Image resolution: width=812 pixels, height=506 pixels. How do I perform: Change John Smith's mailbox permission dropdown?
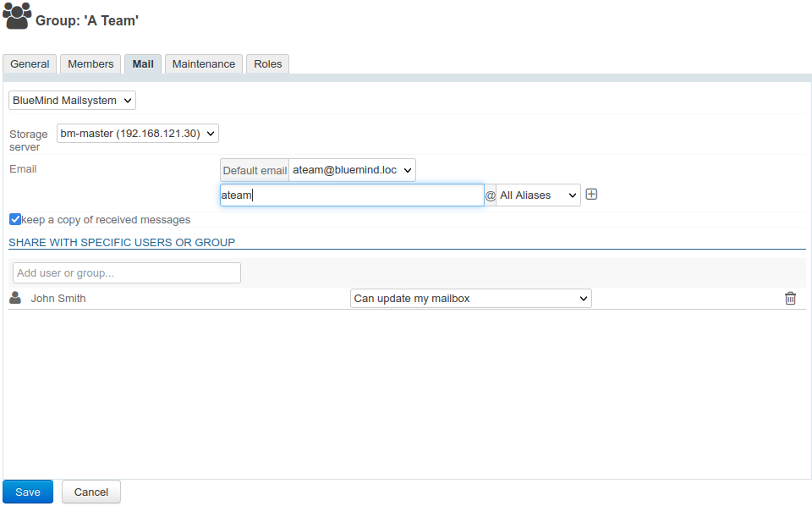(x=471, y=299)
